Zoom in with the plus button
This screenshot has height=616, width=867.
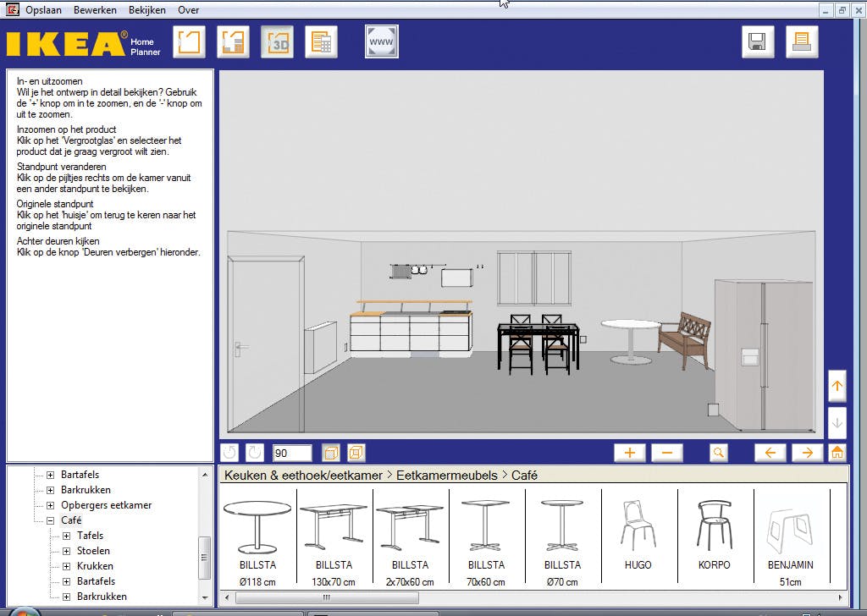point(629,453)
